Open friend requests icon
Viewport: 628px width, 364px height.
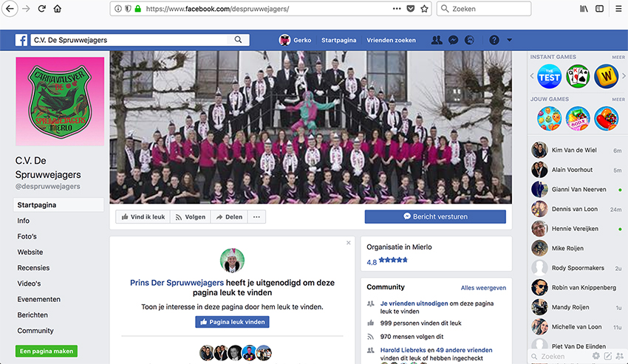[x=437, y=40]
